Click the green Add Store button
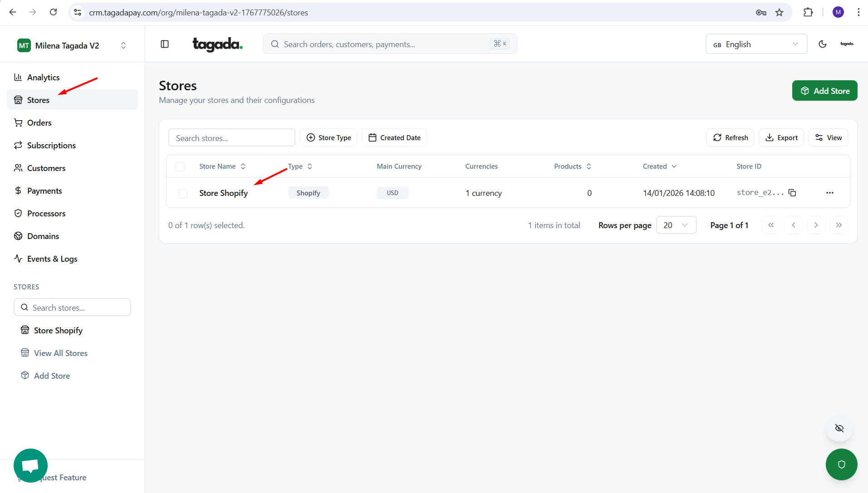 [x=824, y=91]
